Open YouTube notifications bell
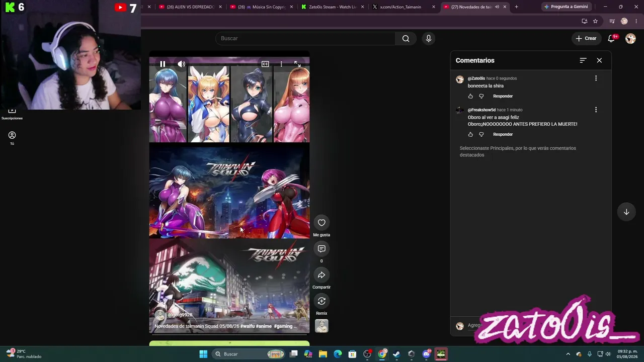Viewport: 644px width, 362px height. 612,38
